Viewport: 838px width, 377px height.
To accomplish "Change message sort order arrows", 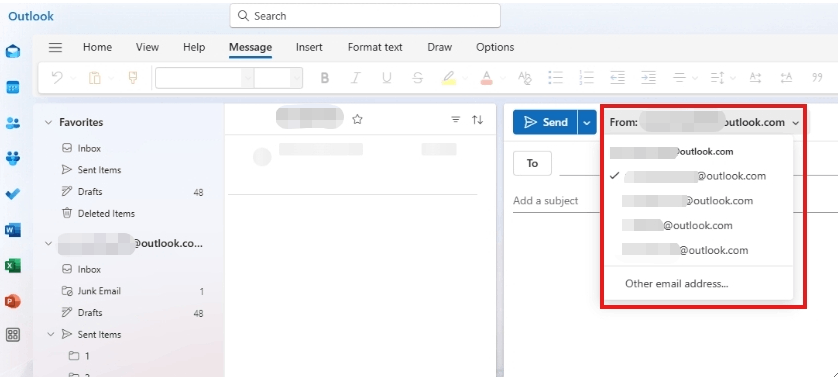I will click(478, 120).
